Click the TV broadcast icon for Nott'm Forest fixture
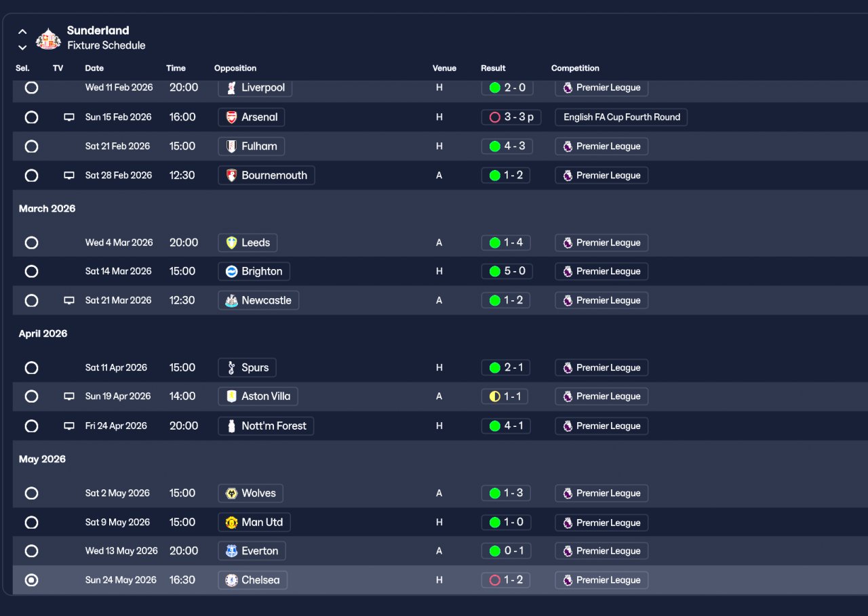Screen dimensions: 868x616 click(x=68, y=426)
